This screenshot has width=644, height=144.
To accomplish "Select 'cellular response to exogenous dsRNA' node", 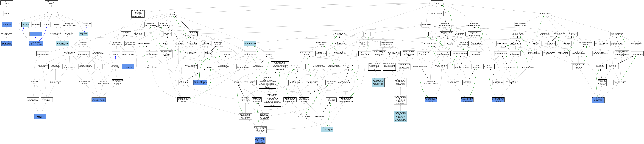I will pyautogui.click(x=40, y=116).
